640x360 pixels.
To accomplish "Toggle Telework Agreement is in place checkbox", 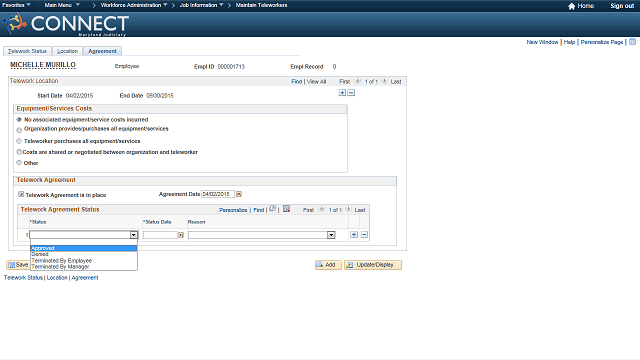I will [x=21, y=194].
